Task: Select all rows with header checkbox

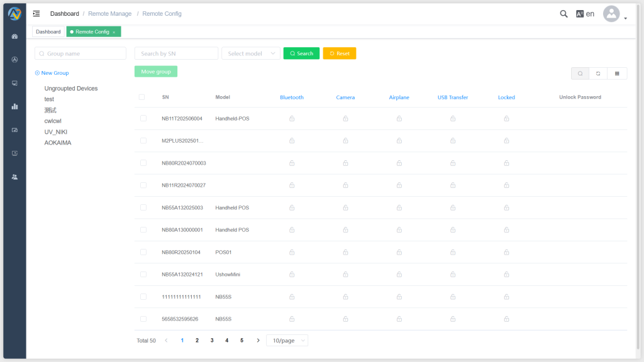Action: coord(142,97)
